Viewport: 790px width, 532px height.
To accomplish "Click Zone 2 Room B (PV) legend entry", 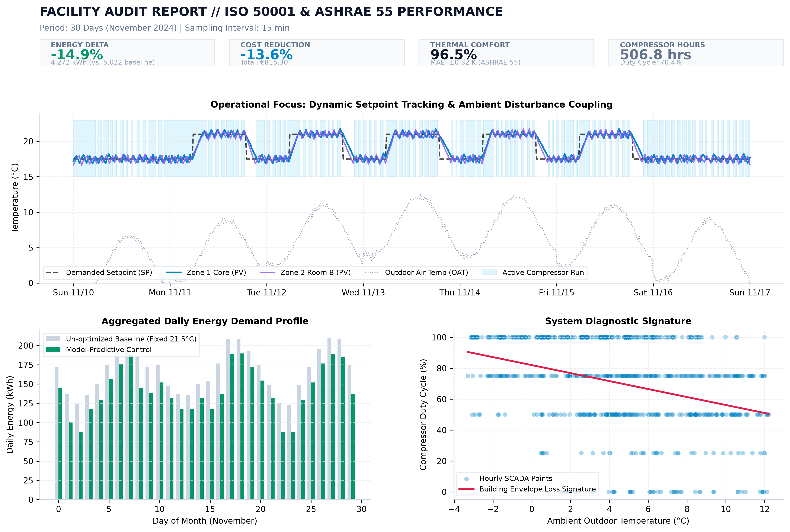I will pos(305,272).
